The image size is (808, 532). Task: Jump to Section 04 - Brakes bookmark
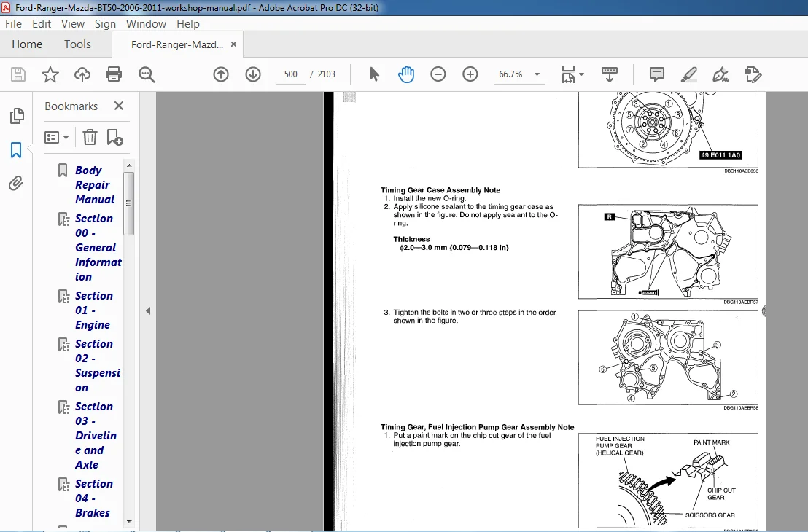[94, 498]
